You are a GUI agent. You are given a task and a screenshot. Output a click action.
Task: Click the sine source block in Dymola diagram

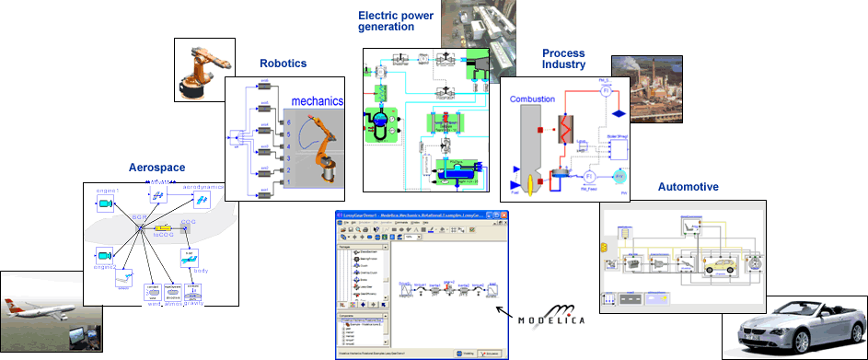point(405,289)
